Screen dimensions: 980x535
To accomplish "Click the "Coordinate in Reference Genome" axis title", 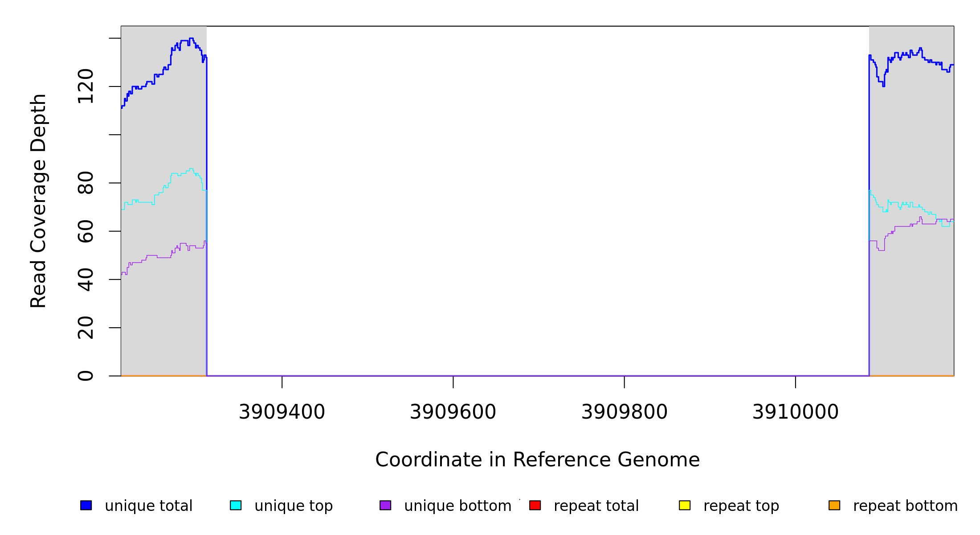I will [x=537, y=460].
